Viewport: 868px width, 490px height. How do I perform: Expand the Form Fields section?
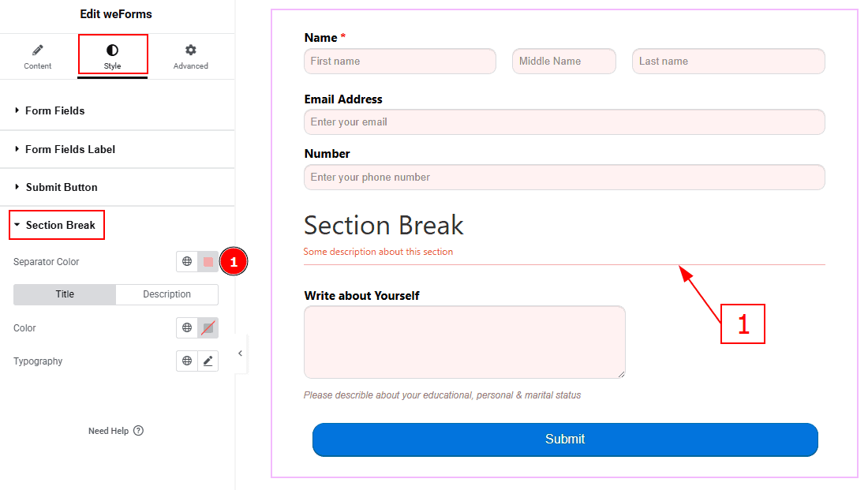(x=118, y=110)
